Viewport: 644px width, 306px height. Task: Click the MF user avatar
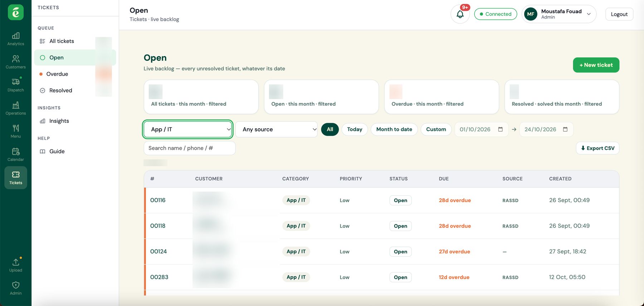[x=531, y=14]
